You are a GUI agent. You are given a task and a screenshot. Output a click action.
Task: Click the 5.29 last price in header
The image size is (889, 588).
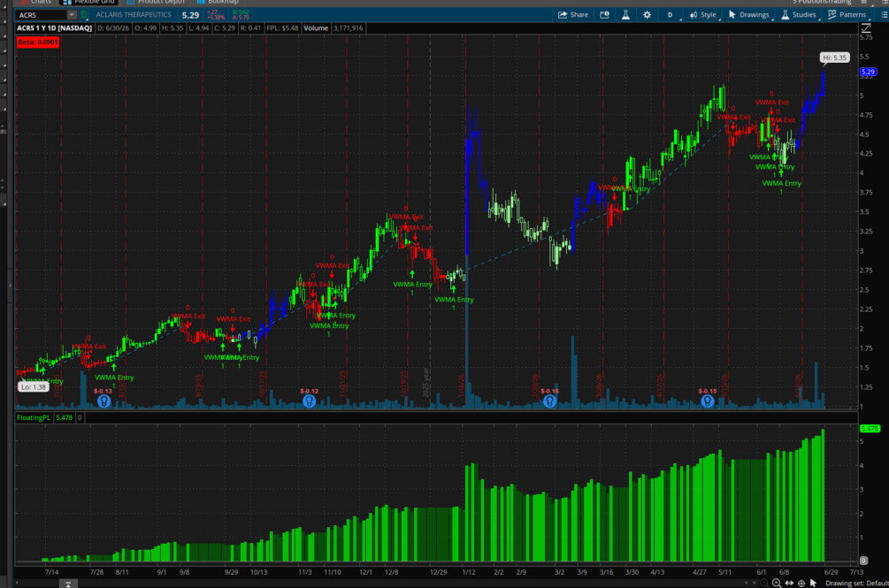click(190, 15)
